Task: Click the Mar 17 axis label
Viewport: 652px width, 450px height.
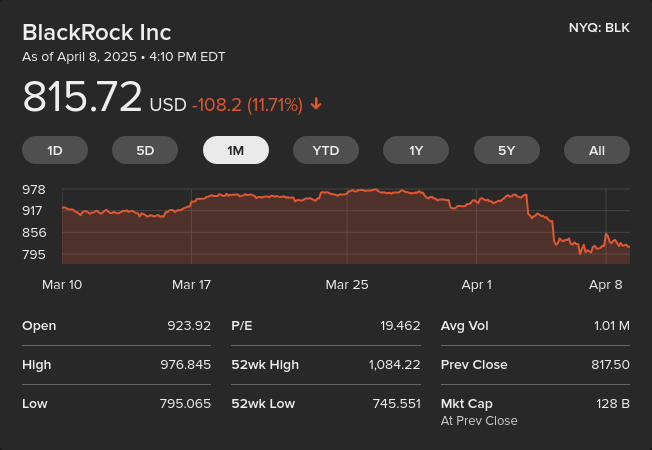Action: pyautogui.click(x=191, y=284)
